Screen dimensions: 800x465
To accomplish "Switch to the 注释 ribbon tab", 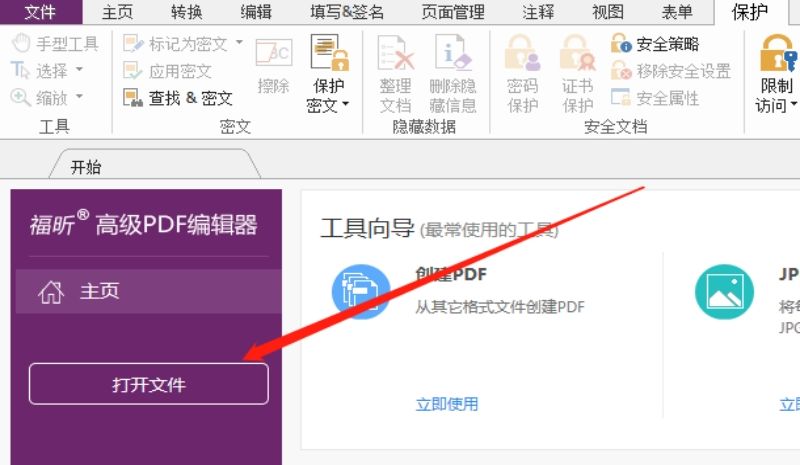I will 538,12.
